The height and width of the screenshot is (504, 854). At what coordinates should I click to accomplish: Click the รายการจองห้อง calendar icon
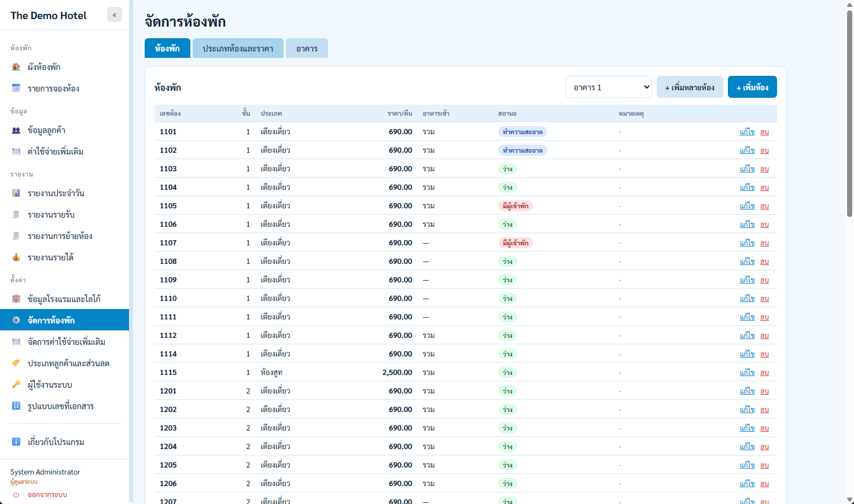pos(16,89)
